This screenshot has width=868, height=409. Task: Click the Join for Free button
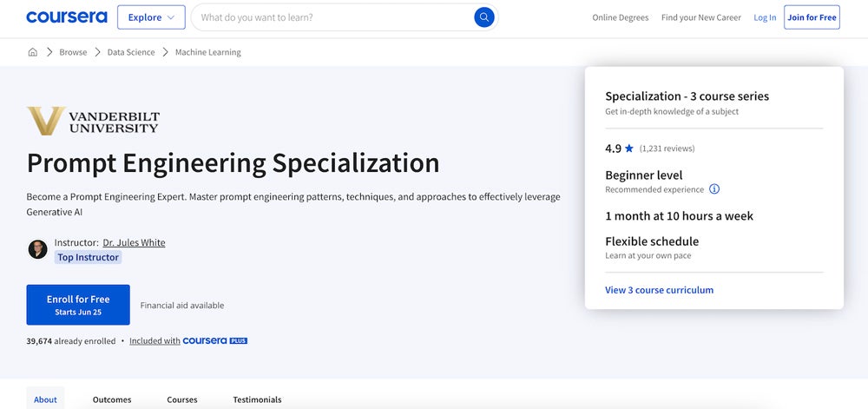tap(812, 17)
